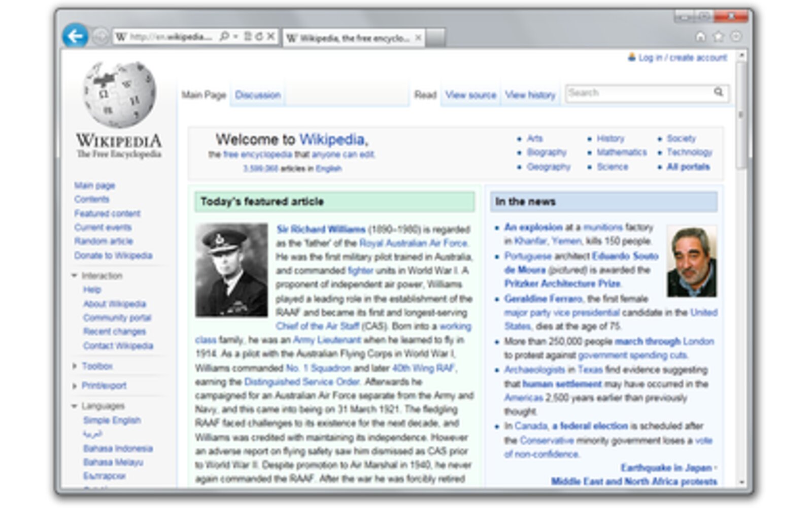Select the Main Page tab
Viewport: 812px width, 508px height.
204,95
